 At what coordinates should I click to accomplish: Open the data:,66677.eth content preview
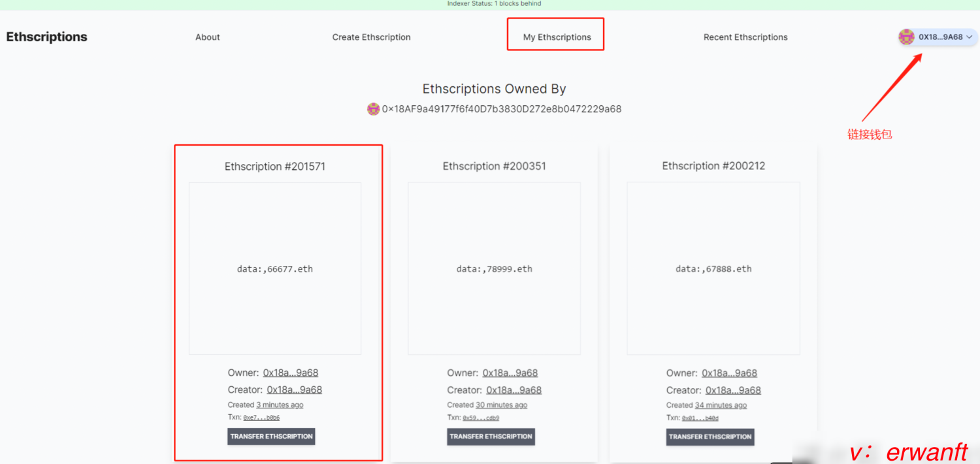click(x=275, y=269)
